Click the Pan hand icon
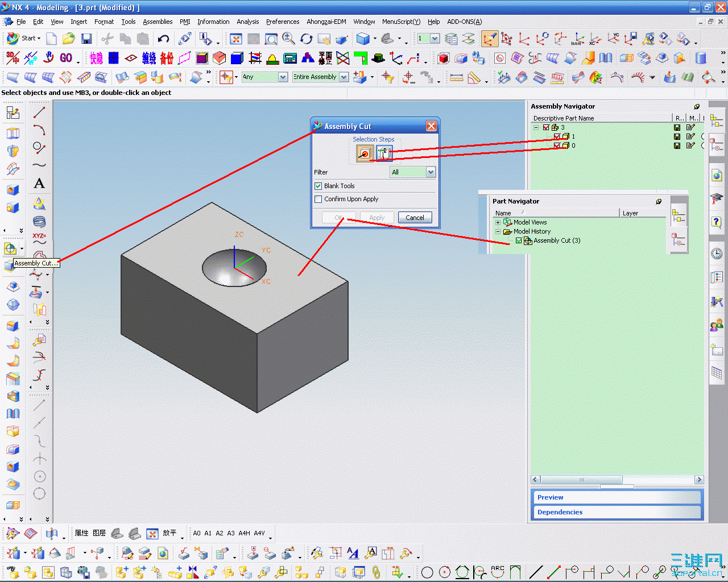 coord(324,39)
